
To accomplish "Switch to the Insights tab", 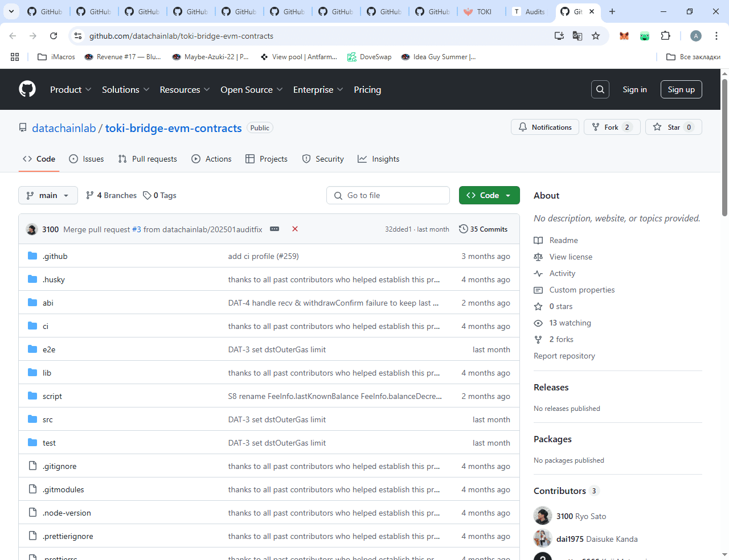I will coord(378,159).
